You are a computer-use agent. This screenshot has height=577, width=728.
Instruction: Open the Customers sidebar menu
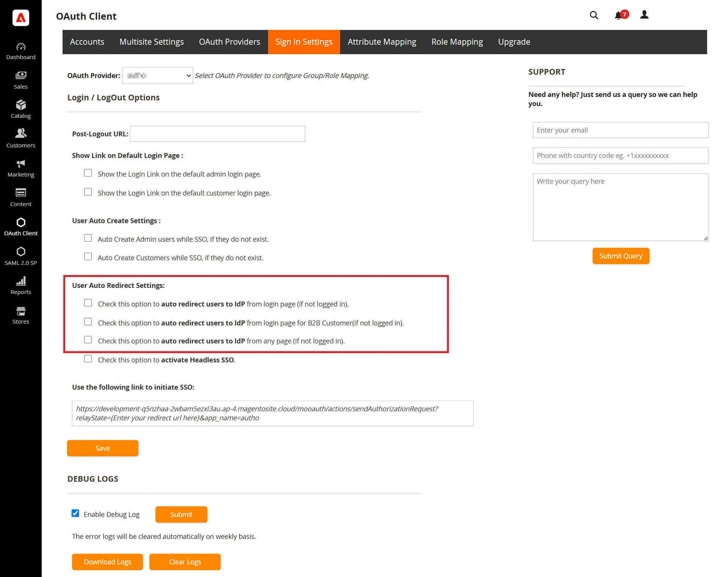(x=21, y=139)
